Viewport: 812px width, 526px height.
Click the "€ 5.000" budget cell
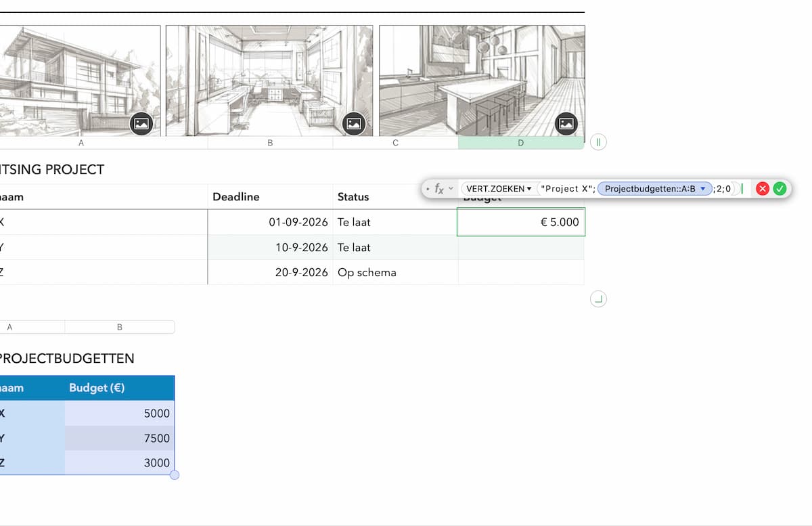tap(521, 222)
